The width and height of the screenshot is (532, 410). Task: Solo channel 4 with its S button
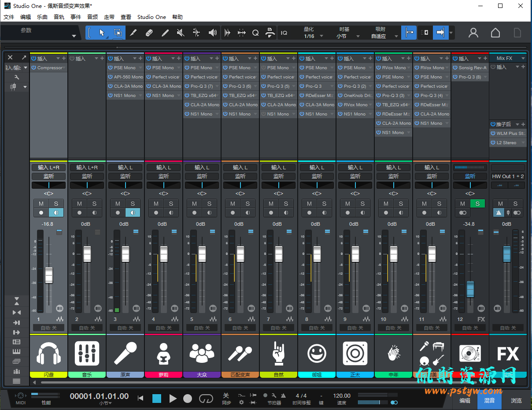171,204
